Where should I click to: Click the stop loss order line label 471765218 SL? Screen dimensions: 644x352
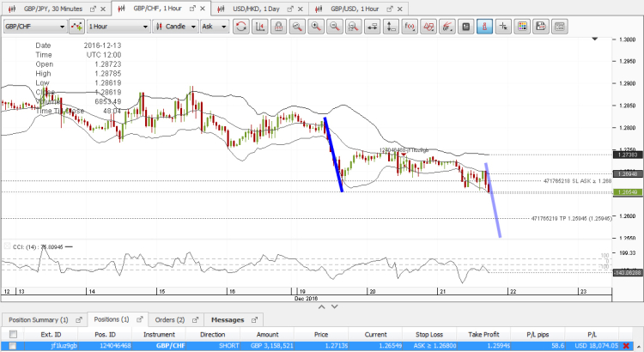[577, 181]
